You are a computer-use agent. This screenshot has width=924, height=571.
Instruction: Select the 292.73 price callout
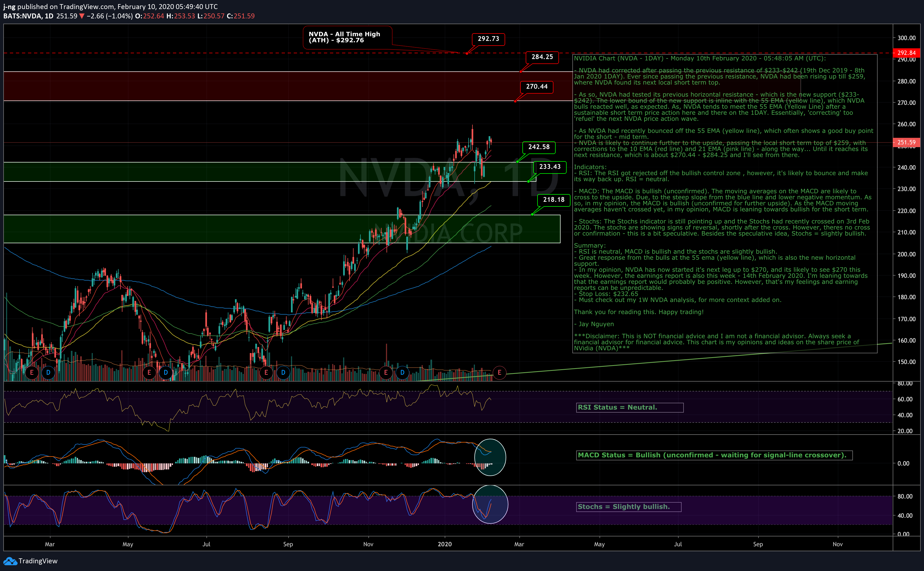(x=488, y=39)
